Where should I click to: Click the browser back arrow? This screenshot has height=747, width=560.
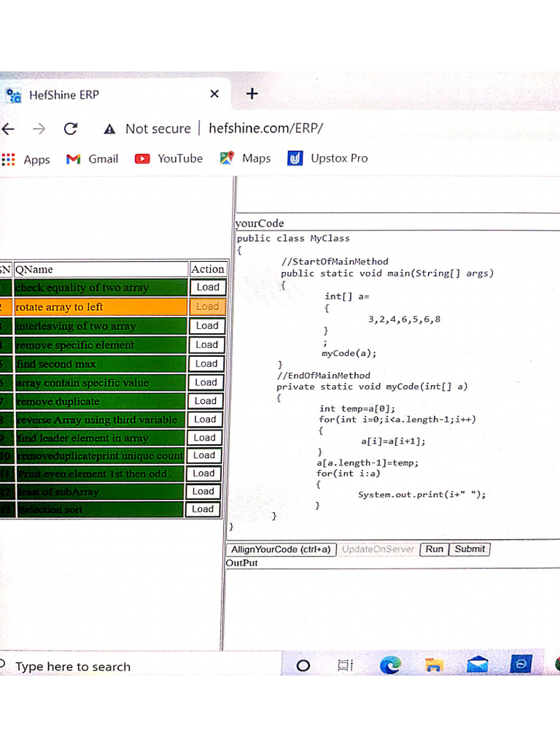tap(8, 129)
